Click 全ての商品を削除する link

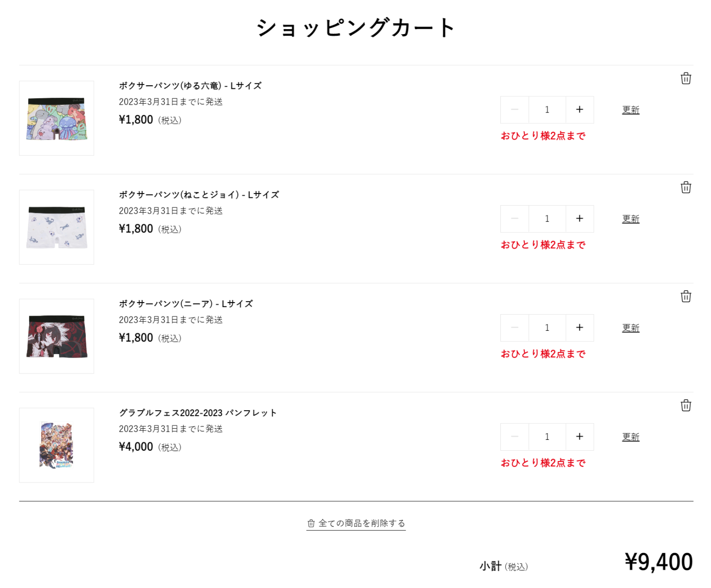tap(356, 523)
